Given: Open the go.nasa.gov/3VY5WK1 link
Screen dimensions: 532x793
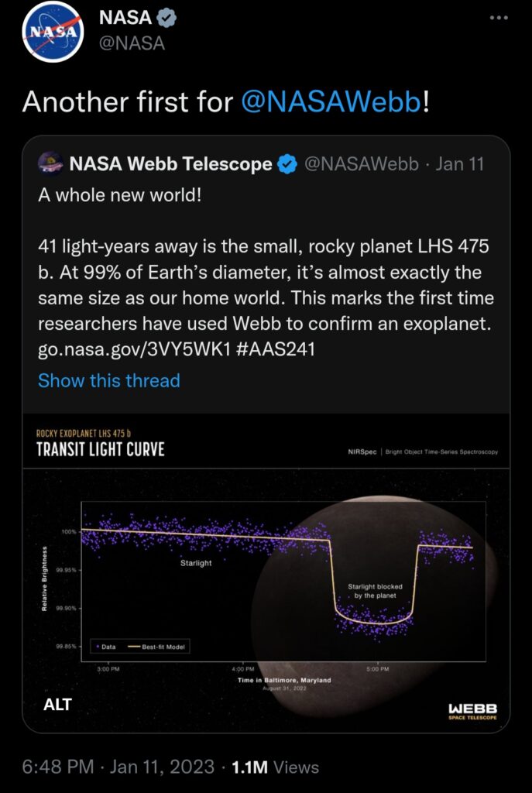Looking at the screenshot, I should click(x=133, y=349).
